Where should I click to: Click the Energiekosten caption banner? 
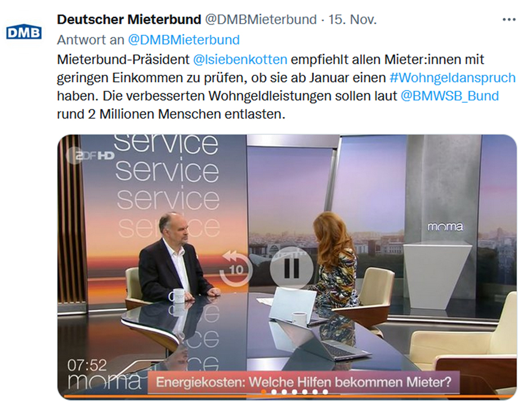303,382
